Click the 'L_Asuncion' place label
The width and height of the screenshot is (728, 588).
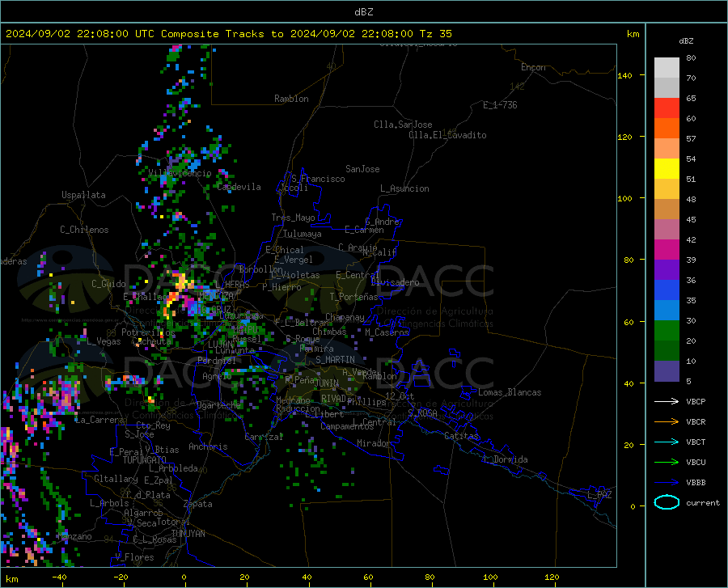click(x=404, y=188)
